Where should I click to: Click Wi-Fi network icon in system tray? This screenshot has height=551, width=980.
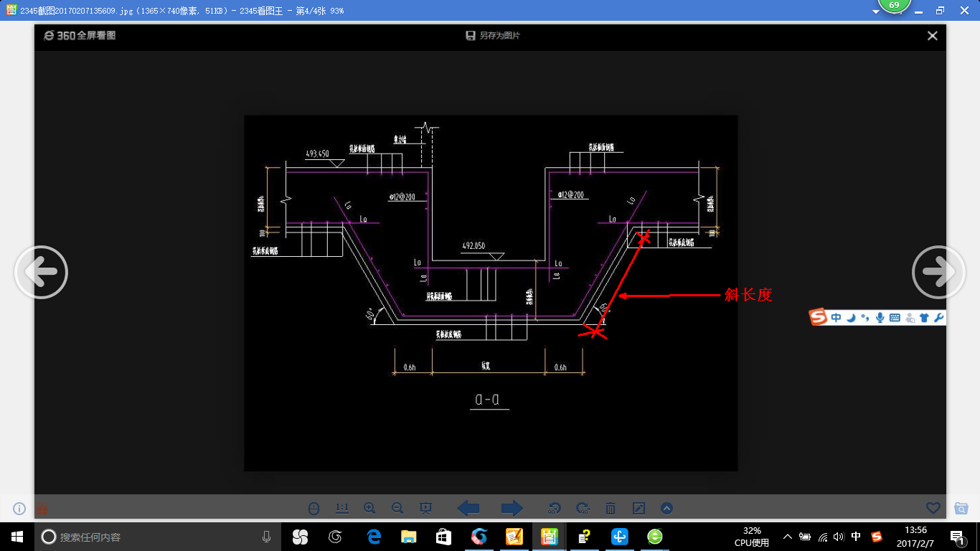[x=822, y=537]
